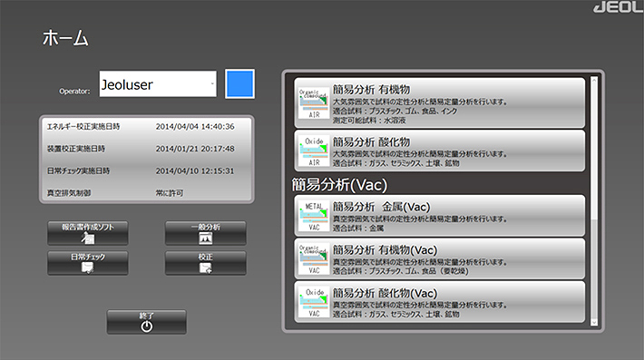Click the report icon under 報告書作成ソフト
The height and width of the screenshot is (360, 644).
[87, 238]
